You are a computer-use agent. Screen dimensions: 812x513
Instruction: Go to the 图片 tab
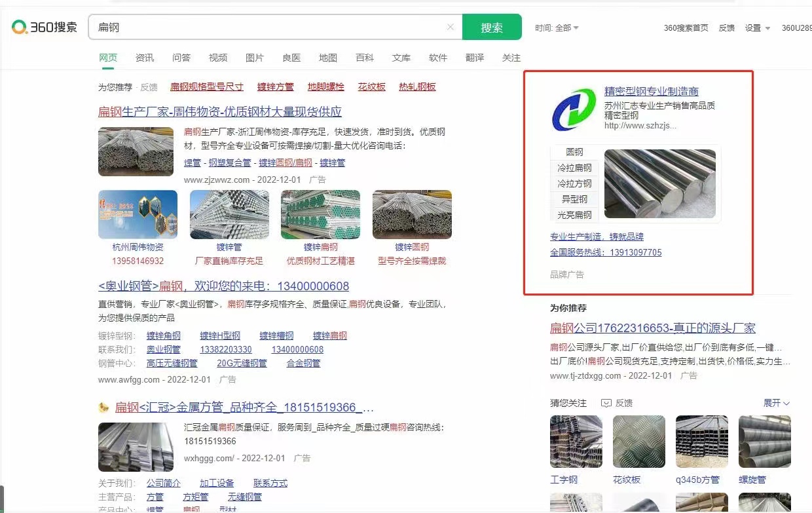[255, 58]
